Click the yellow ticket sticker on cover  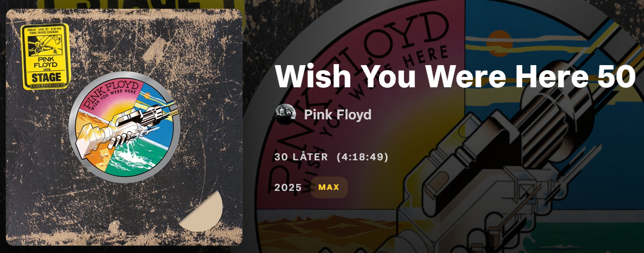pyautogui.click(x=46, y=56)
